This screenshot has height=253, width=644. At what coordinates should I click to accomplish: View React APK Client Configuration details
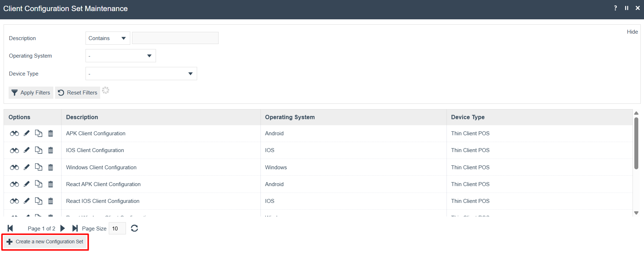pyautogui.click(x=14, y=184)
